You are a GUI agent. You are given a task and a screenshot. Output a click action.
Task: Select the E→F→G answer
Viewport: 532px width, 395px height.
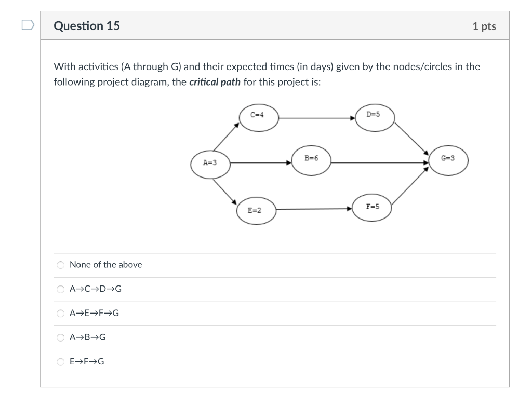click(60, 362)
